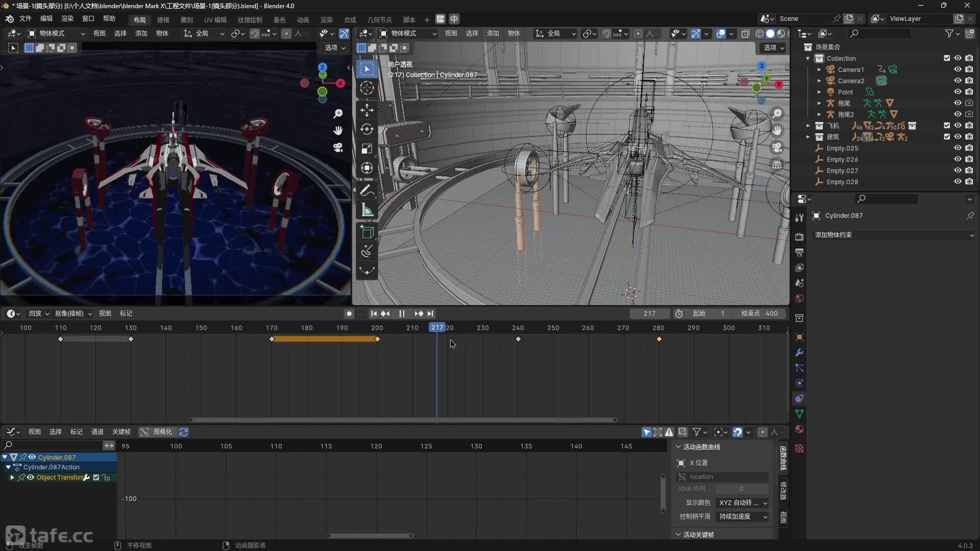
Task: Expand the 建筑 collection
Action: [807, 137]
